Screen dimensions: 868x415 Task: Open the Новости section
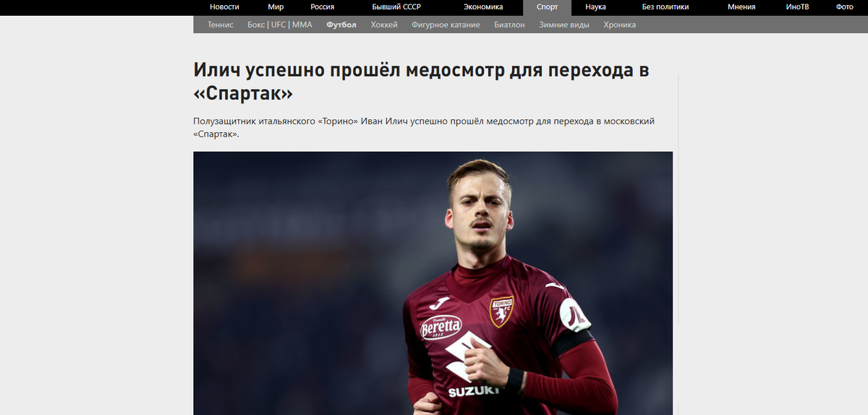tap(224, 7)
